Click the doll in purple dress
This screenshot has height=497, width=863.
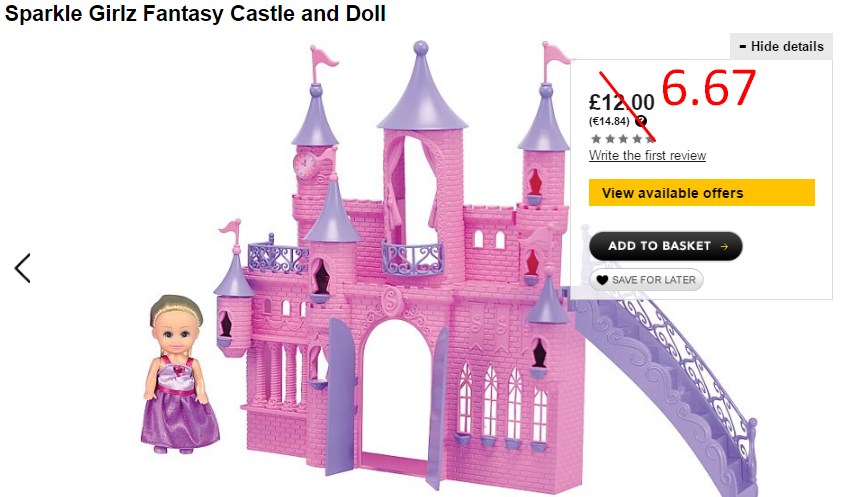tap(179, 374)
